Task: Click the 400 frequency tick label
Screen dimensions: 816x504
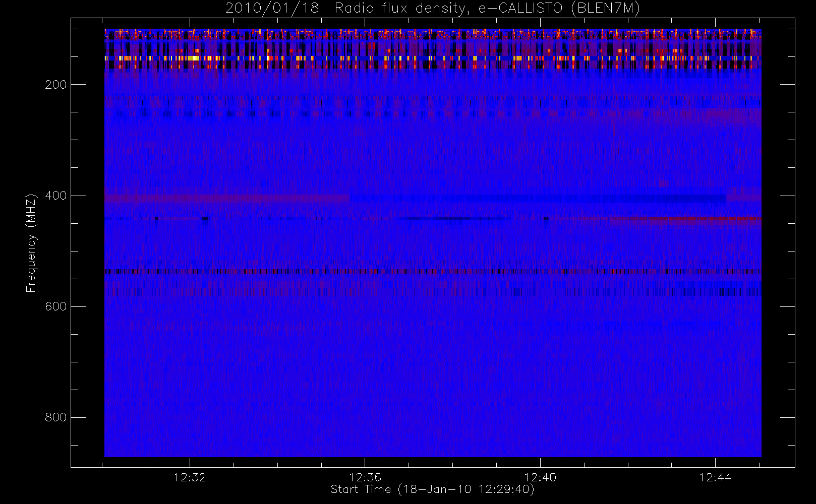Action: [x=56, y=196]
